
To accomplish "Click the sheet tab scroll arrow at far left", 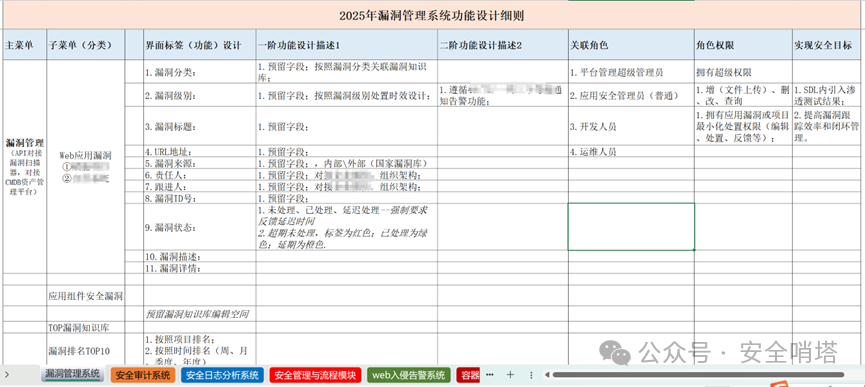I will click(7, 375).
